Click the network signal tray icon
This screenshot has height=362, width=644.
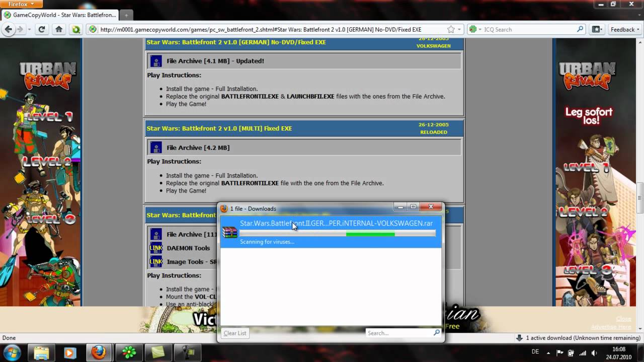point(583,352)
